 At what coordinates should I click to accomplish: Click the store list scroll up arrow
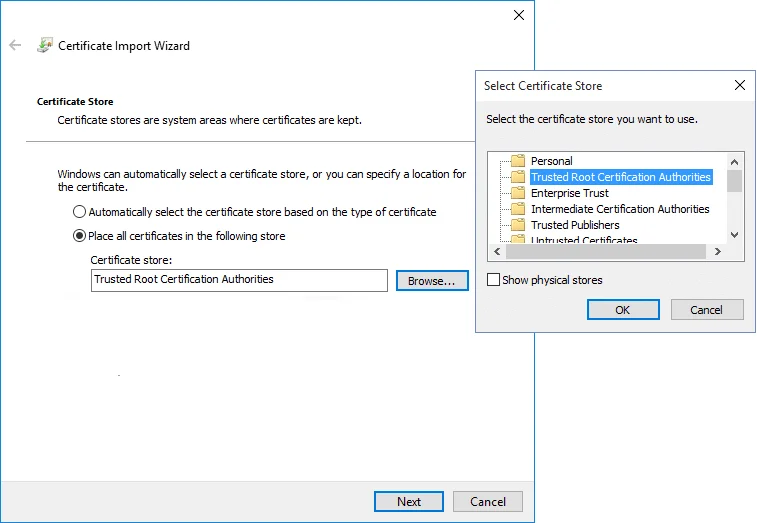click(734, 162)
